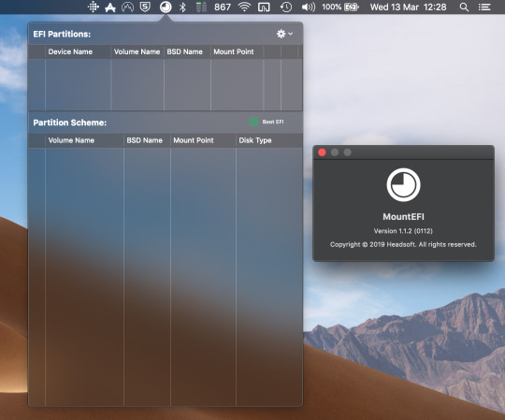Click the MountEFI logo in About window
Viewport: 505px width, 420px height.
point(403,185)
